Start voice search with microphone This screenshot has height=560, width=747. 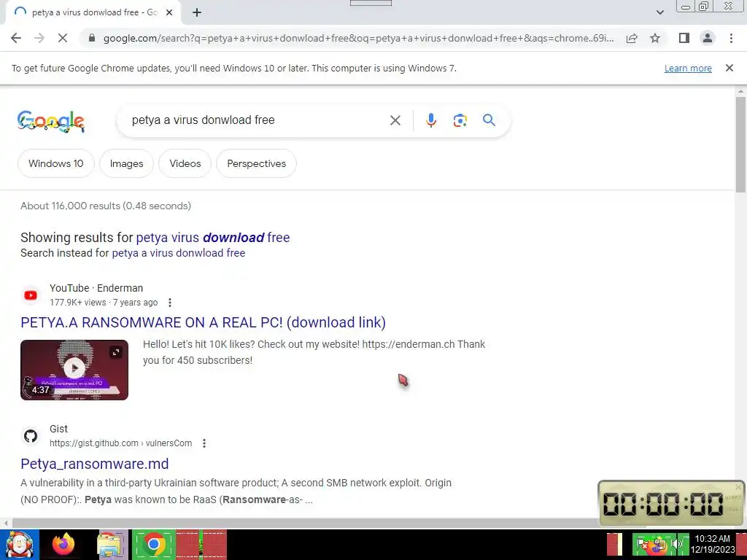430,120
